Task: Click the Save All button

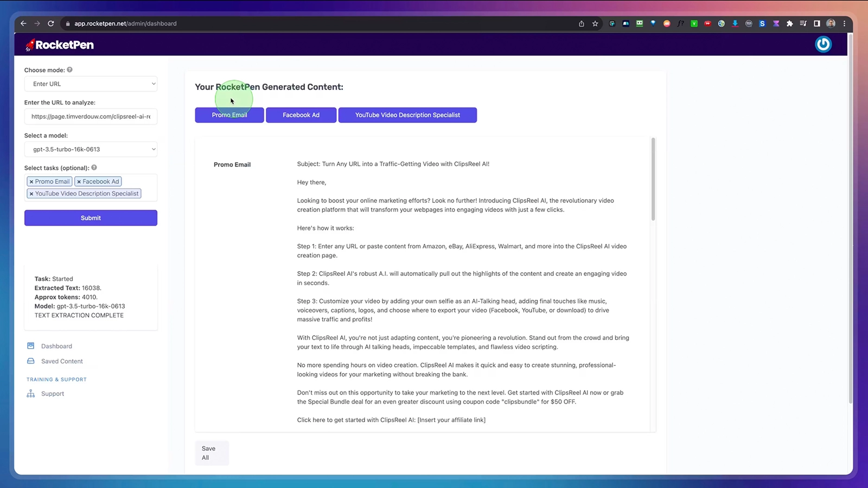Action: click(212, 453)
